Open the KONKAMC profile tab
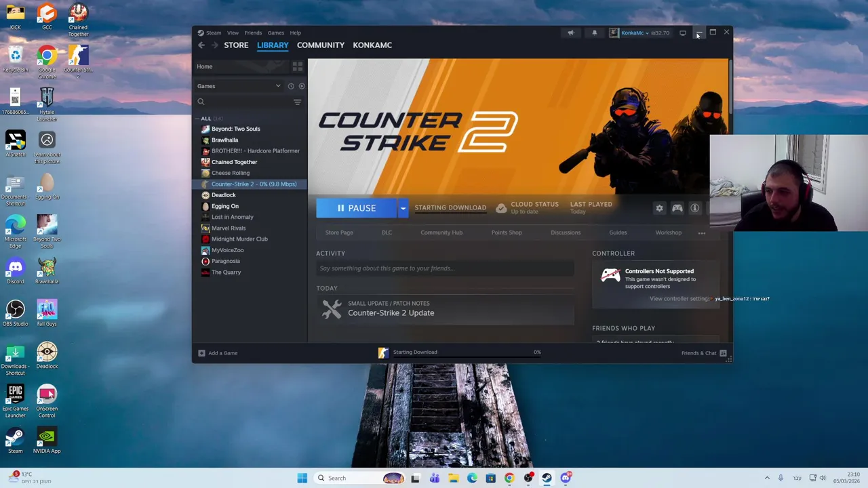This screenshot has width=868, height=488. (372, 45)
